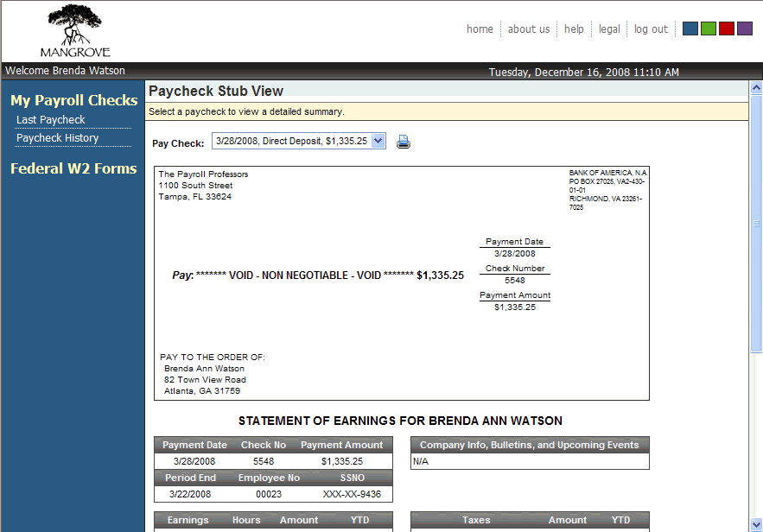Open the about us page

[x=528, y=28]
